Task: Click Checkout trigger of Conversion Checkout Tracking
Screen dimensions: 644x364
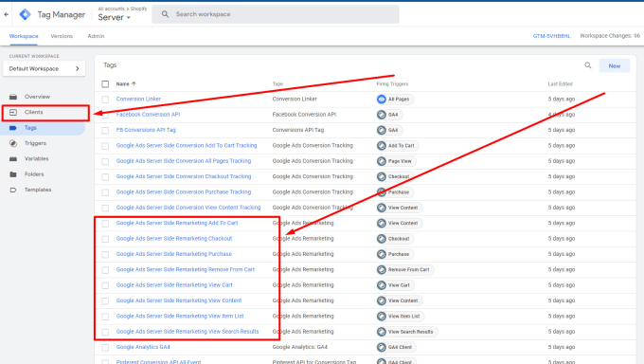Action: click(395, 177)
